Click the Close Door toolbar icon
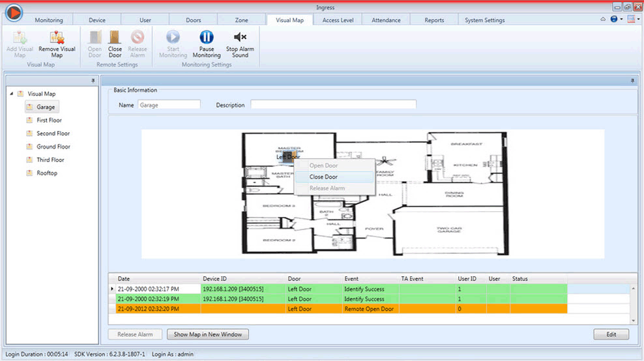The width and height of the screenshot is (644, 361). tap(115, 38)
